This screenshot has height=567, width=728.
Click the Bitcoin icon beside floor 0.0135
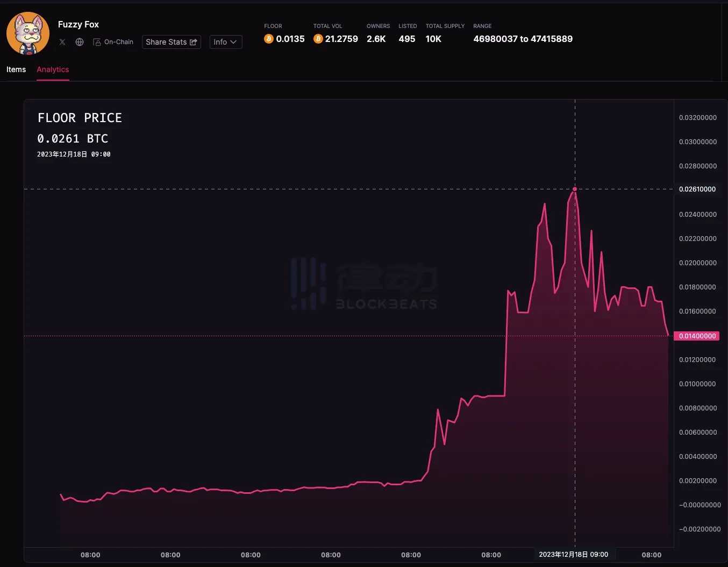269,39
